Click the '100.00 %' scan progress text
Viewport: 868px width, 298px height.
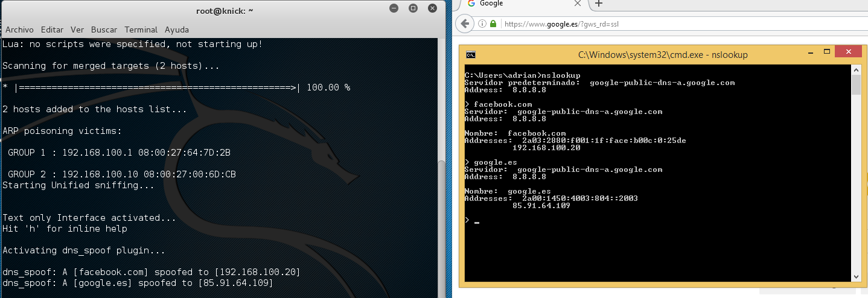click(328, 87)
